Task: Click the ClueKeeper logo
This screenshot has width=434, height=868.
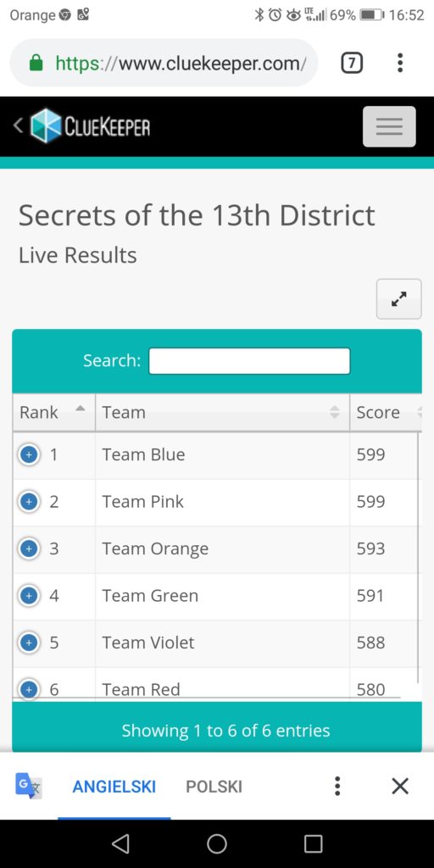Action: click(90, 126)
